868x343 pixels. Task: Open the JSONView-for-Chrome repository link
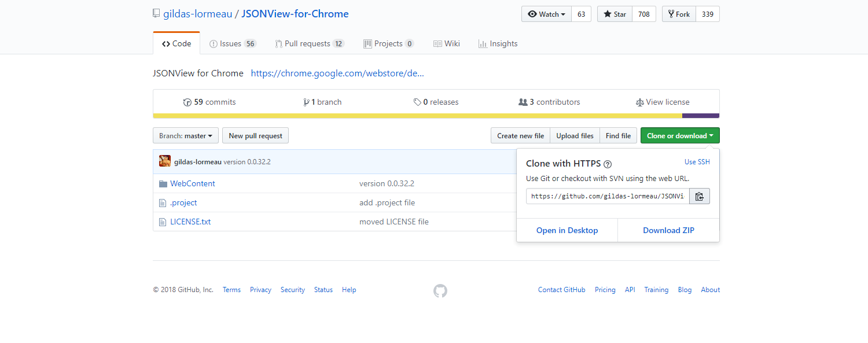tap(295, 14)
